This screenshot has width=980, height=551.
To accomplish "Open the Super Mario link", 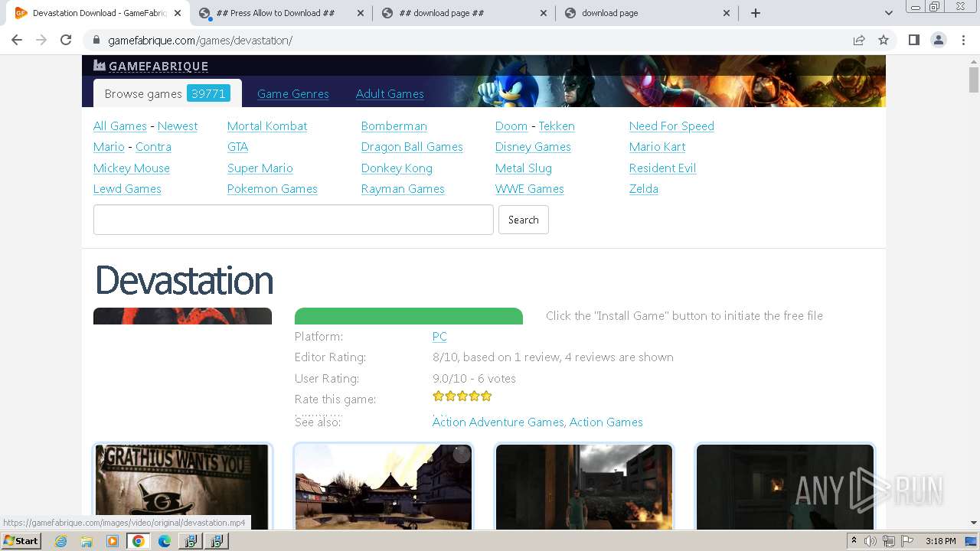I will coord(260,168).
